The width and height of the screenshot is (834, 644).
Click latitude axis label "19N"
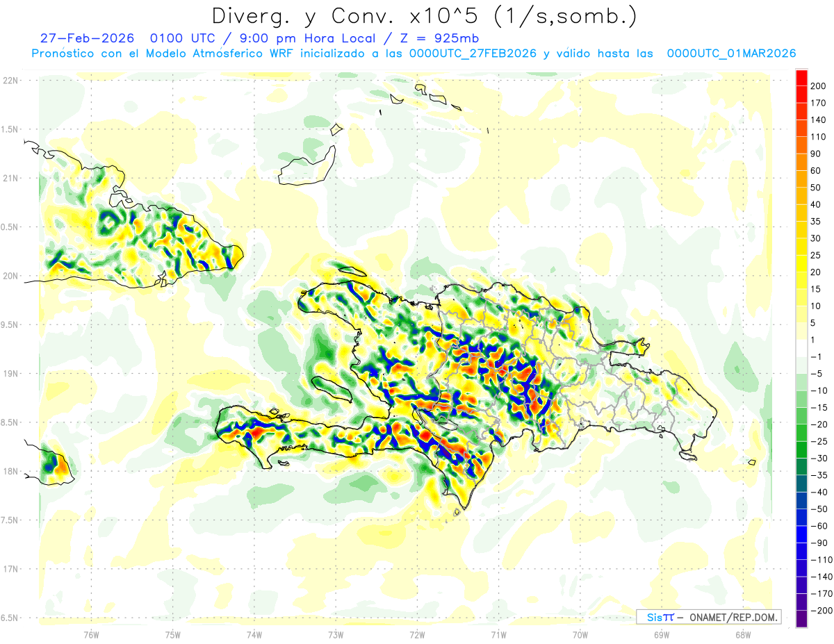click(10, 374)
